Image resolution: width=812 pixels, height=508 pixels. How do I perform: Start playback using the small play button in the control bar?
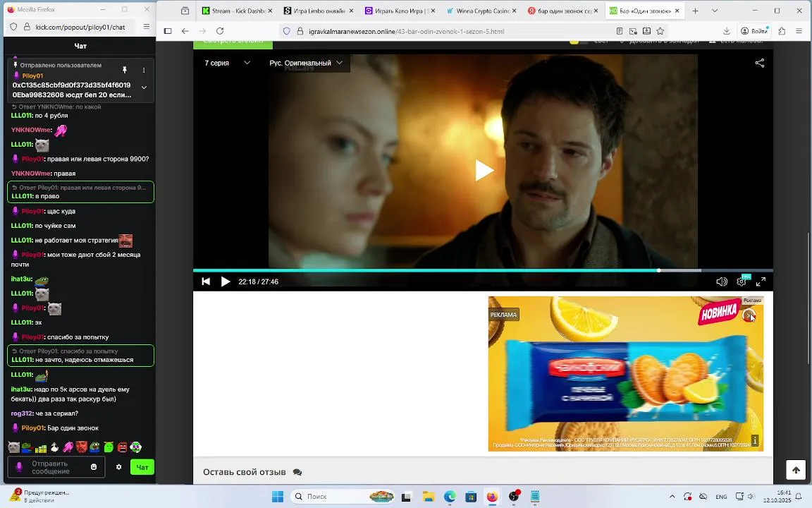(x=226, y=282)
